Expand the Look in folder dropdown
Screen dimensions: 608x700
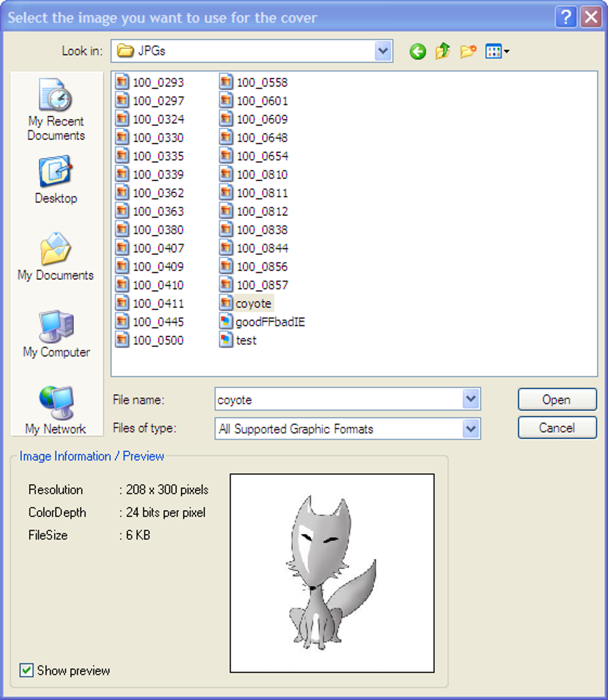click(383, 51)
